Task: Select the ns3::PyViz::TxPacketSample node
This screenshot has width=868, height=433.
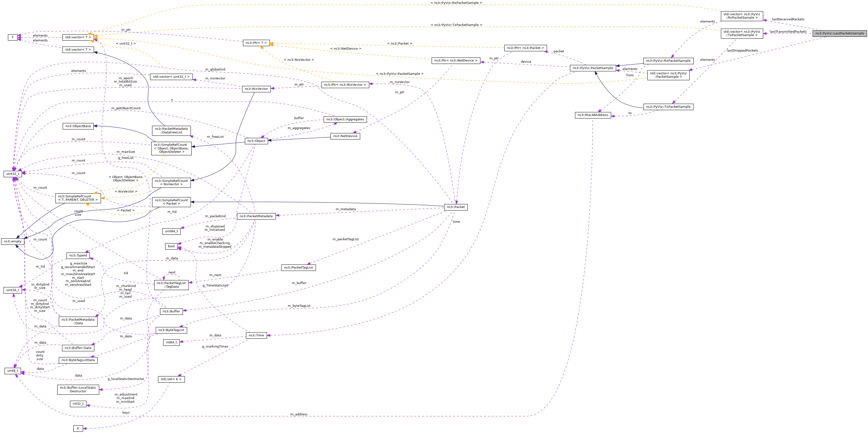Action: [668, 107]
